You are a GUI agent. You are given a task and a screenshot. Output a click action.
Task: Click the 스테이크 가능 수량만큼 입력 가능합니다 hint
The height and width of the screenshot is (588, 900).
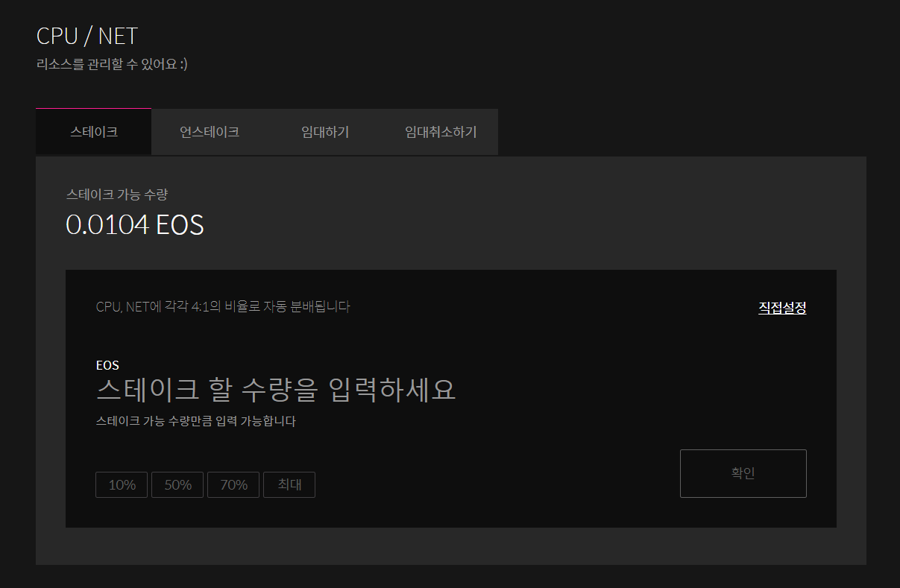[x=196, y=421]
